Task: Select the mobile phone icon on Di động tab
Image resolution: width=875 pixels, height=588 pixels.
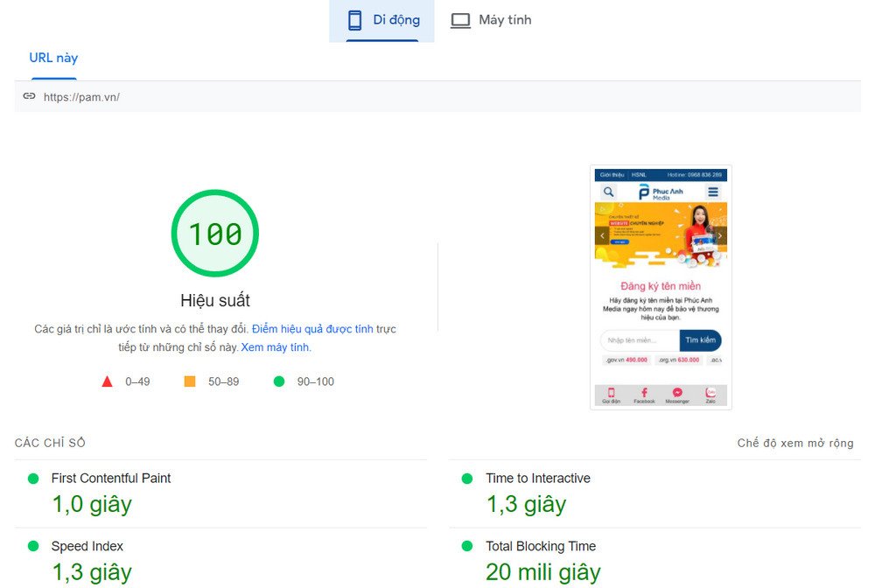Action: (353, 19)
